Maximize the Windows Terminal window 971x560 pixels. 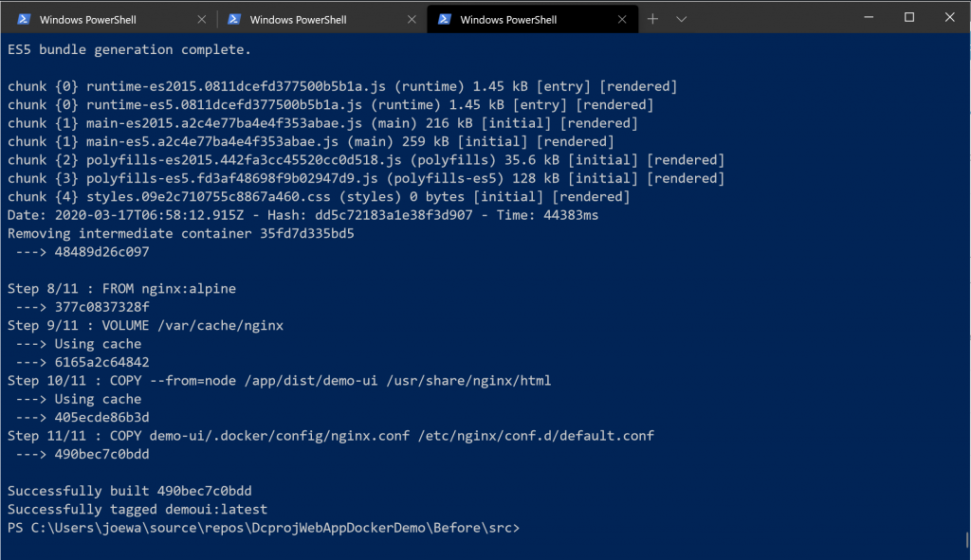909,17
